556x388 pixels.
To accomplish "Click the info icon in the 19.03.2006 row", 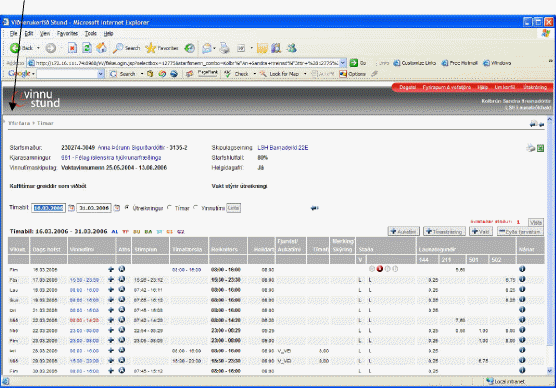I will point(522,299).
